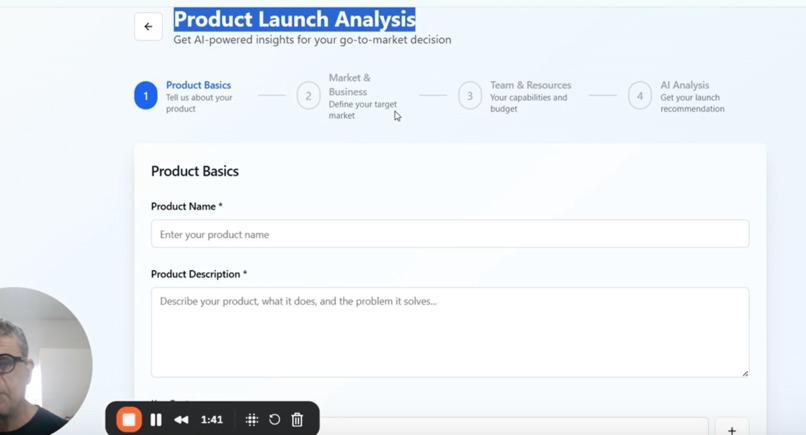The height and width of the screenshot is (435, 806).
Task: Click the step 1 number circle
Action: pos(145,96)
